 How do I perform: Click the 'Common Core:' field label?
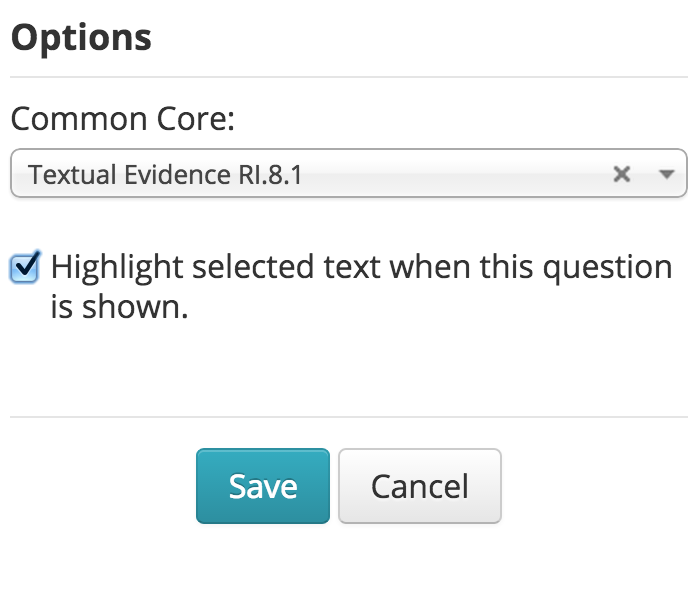(x=122, y=119)
